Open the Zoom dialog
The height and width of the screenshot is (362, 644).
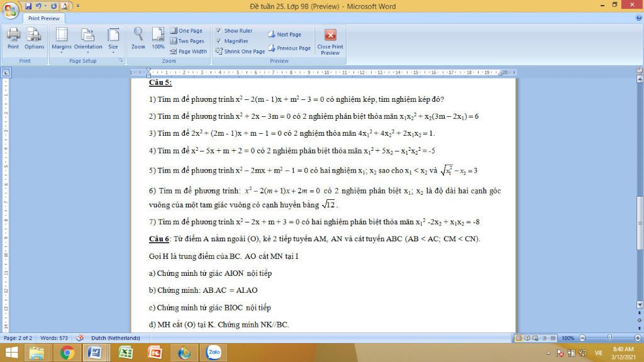tap(138, 38)
